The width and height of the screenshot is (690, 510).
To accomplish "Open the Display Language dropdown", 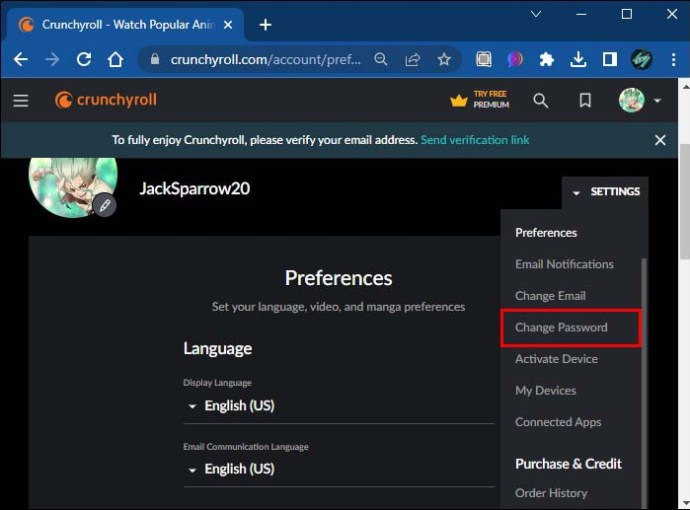I will [338, 406].
